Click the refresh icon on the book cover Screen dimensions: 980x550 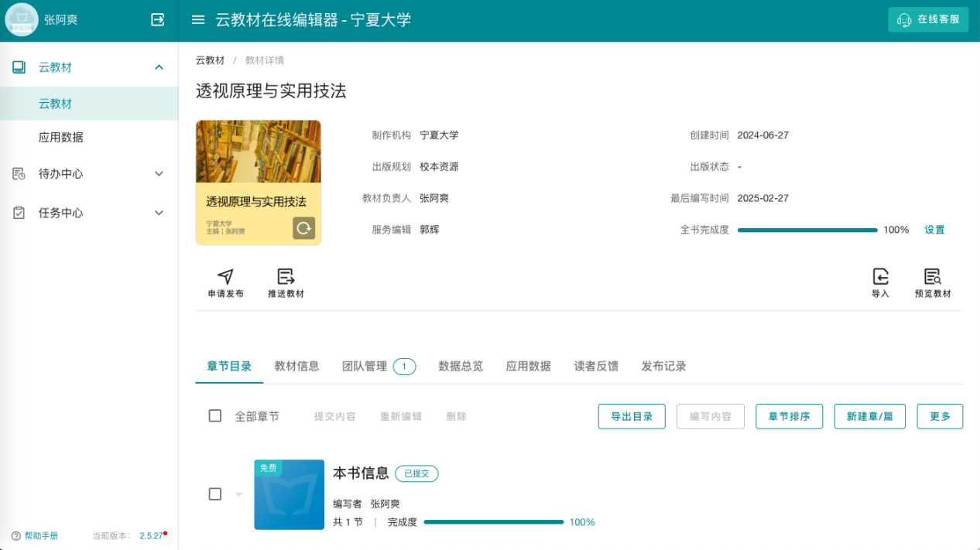304,228
